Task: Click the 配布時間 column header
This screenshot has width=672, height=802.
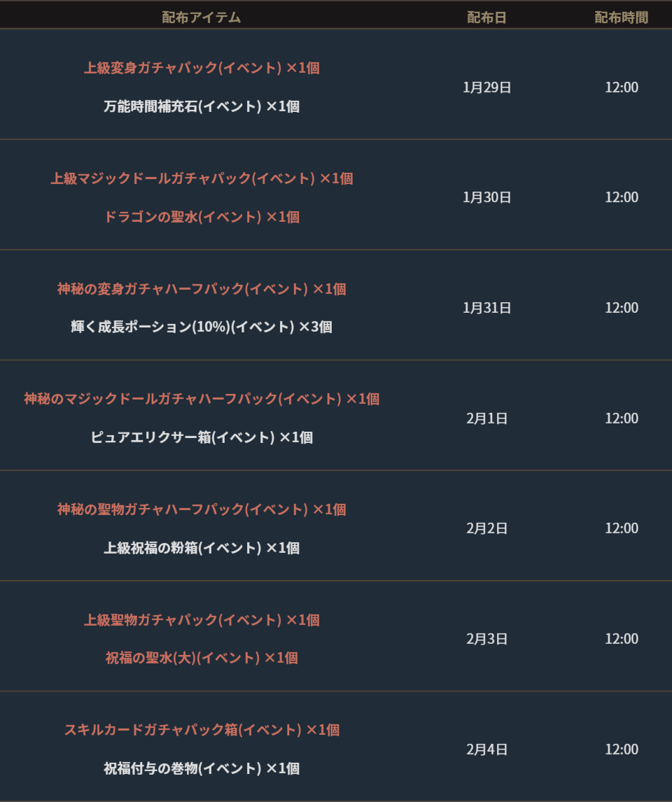Action: click(621, 17)
